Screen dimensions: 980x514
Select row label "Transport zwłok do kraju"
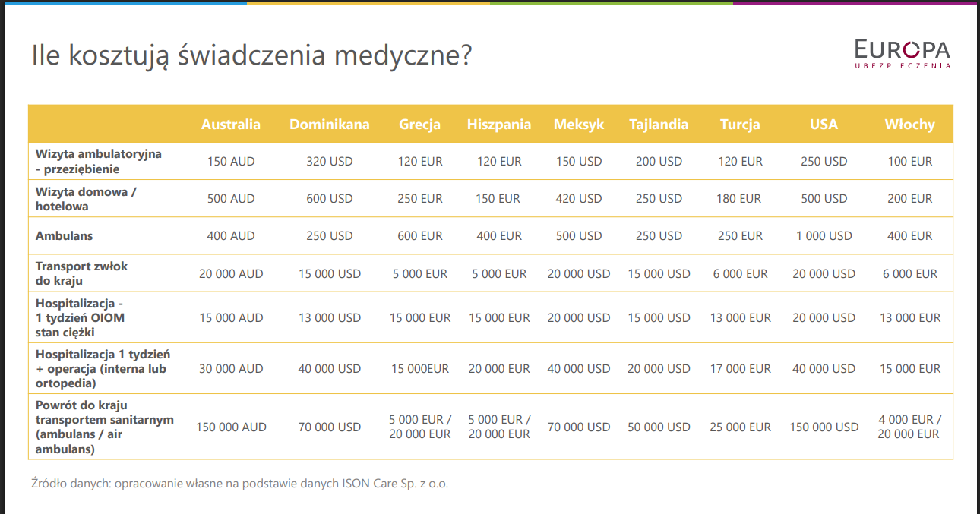[81, 273]
